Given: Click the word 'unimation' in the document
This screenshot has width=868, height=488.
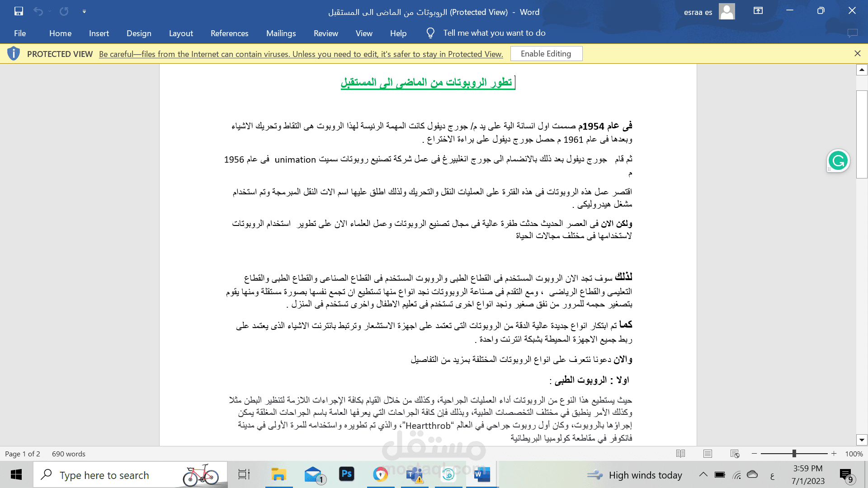Looking at the screenshot, I should pos(295,160).
